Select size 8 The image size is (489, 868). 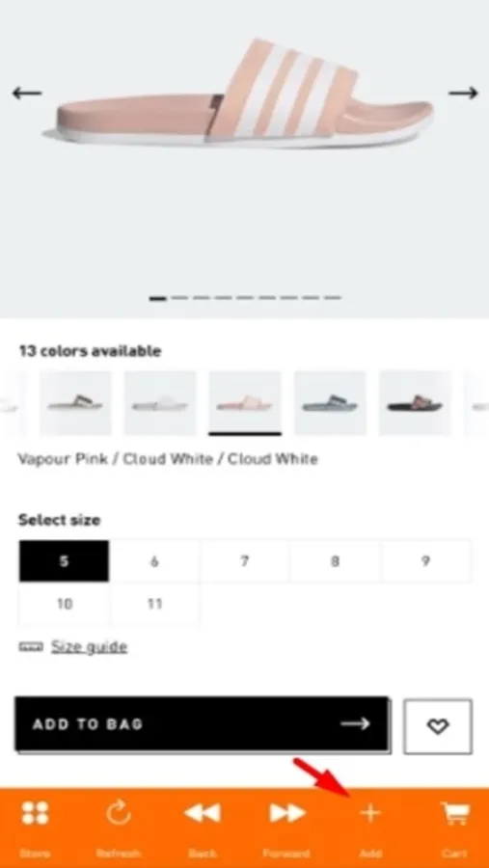(x=335, y=561)
